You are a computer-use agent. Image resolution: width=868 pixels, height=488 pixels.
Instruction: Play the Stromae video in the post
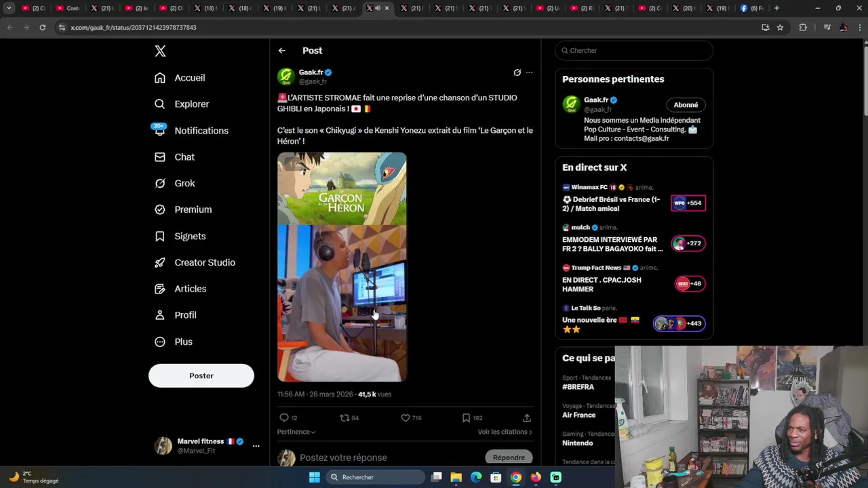tap(342, 267)
